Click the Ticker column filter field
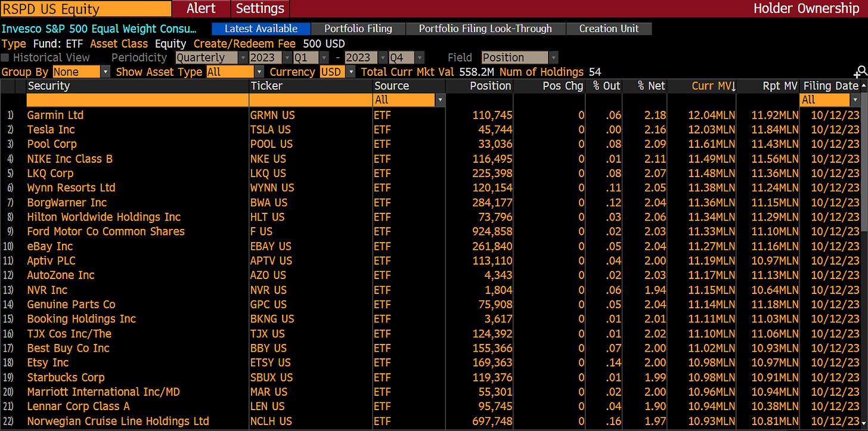Screen dimensions: 868x431 (311, 100)
